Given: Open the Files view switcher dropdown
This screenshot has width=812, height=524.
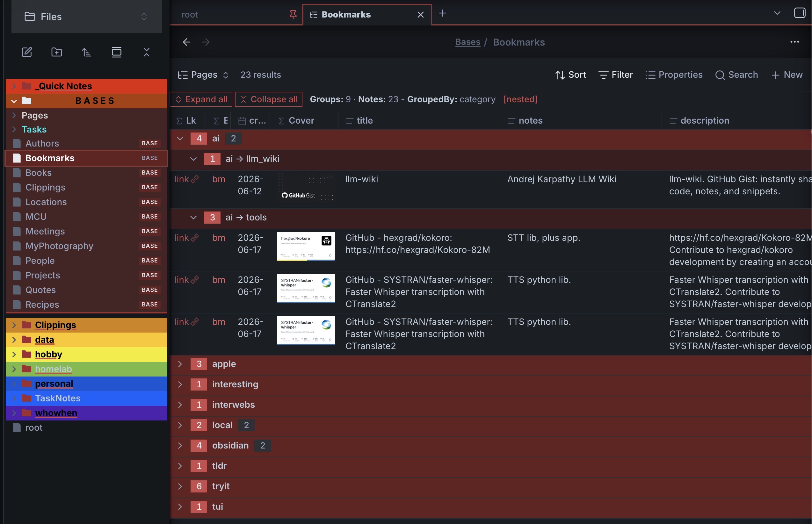Looking at the screenshot, I should [86, 16].
